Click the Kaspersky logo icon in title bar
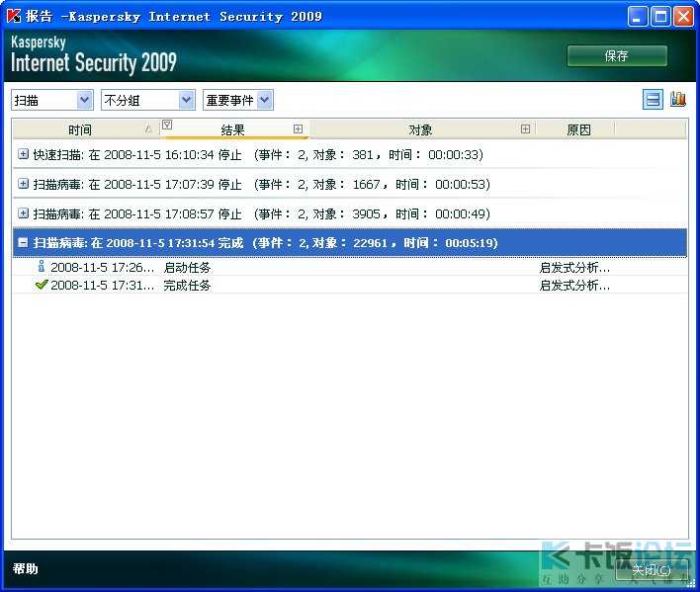 click(14, 16)
